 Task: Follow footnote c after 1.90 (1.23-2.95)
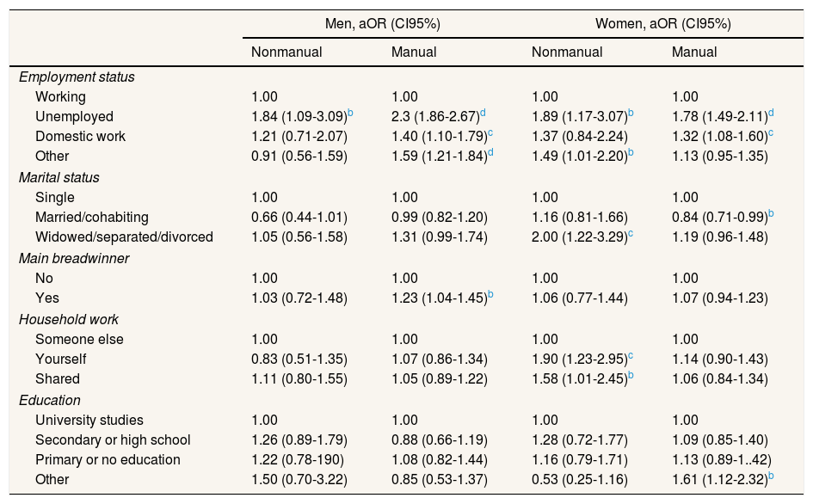click(x=631, y=353)
